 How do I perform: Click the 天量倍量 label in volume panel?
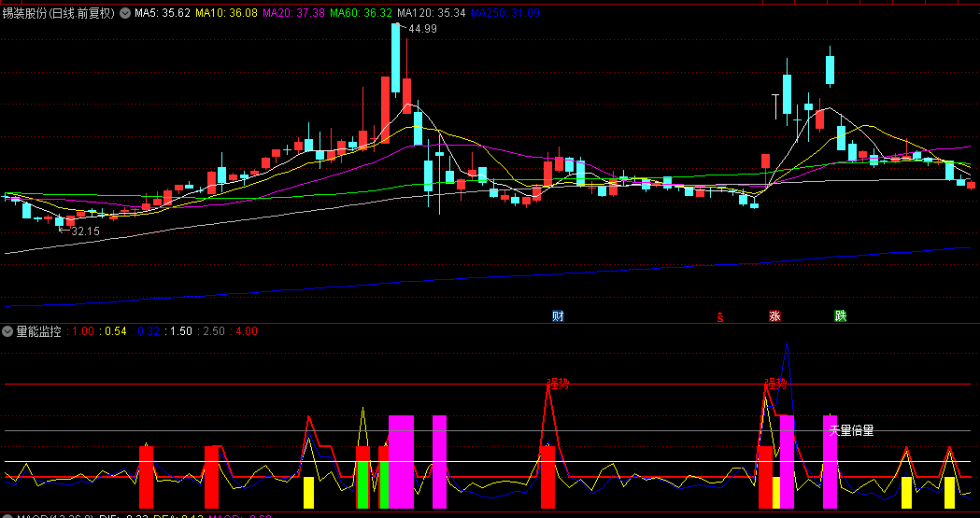pos(851,430)
